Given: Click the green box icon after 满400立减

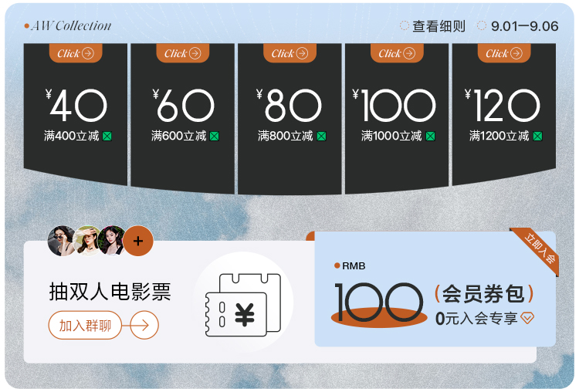Looking at the screenshot, I should click(x=107, y=137).
